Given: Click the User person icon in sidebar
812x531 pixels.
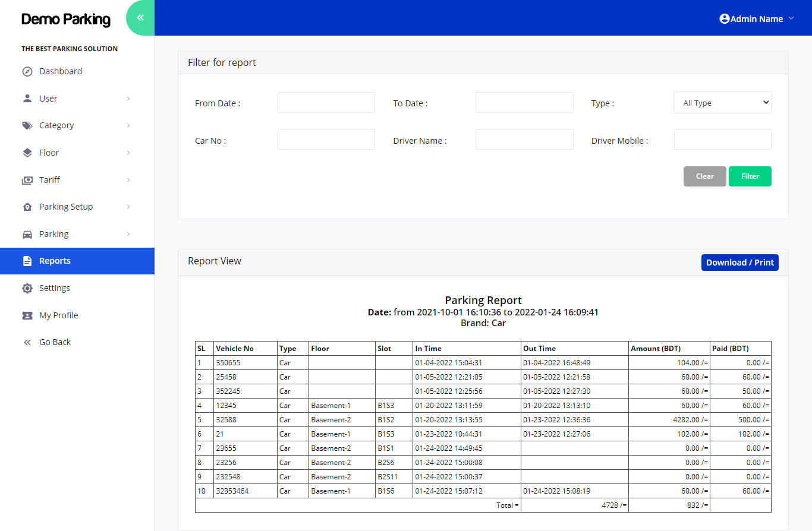Looking at the screenshot, I should pos(27,99).
